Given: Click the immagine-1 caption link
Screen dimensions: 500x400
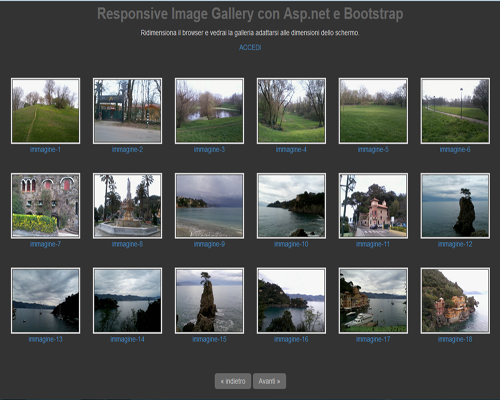Looking at the screenshot, I should 45,150.
